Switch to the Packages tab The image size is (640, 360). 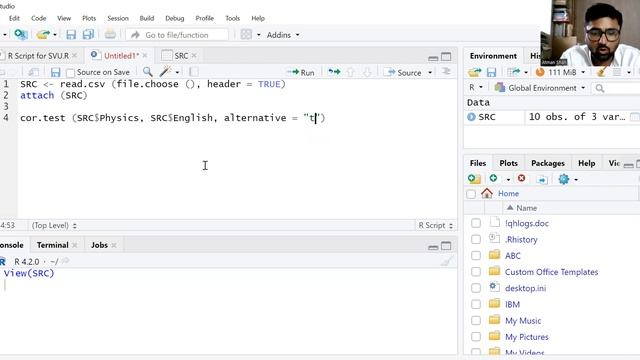(x=547, y=163)
